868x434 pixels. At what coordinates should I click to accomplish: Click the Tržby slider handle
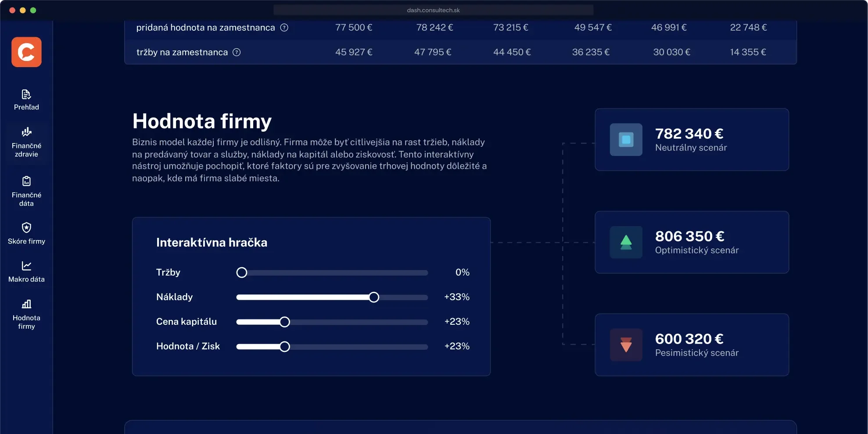tap(242, 273)
